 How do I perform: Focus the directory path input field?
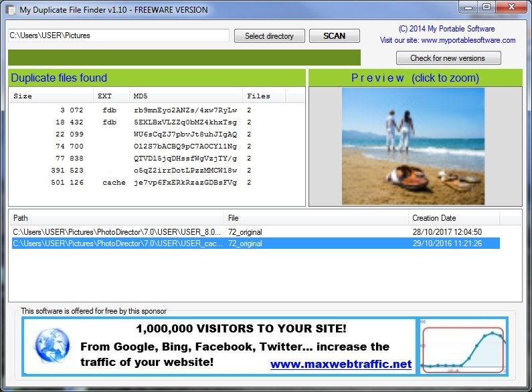[x=118, y=35]
